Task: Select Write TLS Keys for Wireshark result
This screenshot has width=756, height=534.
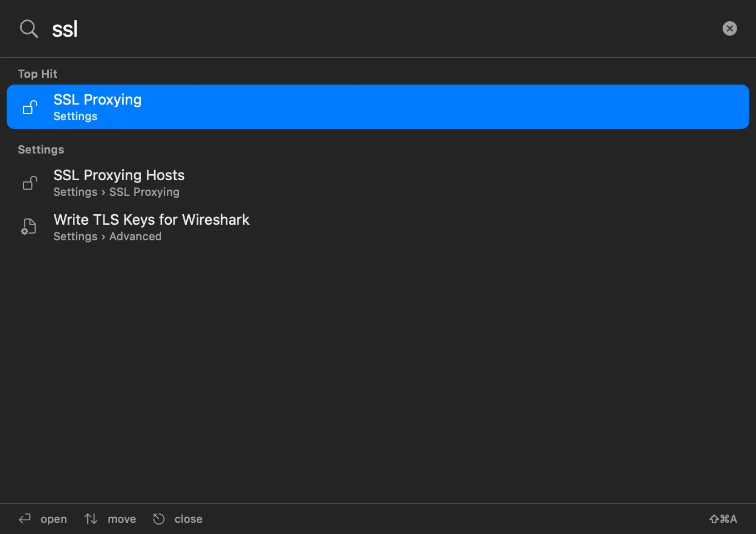Action: coord(378,228)
